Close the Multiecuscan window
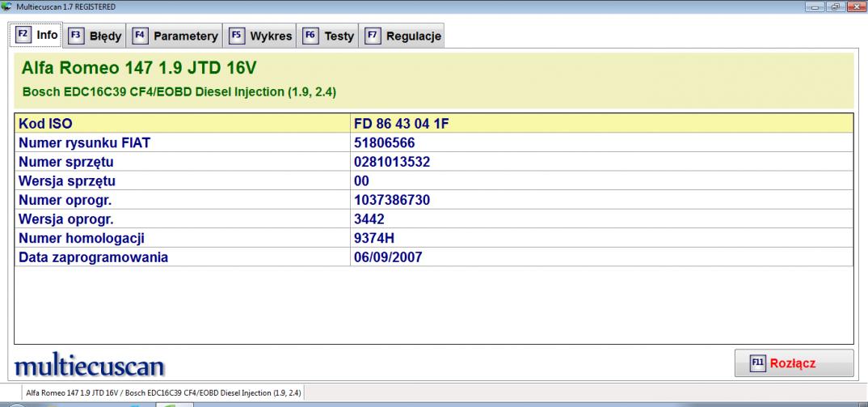Viewport: 868px width, 407px height. pos(855,6)
